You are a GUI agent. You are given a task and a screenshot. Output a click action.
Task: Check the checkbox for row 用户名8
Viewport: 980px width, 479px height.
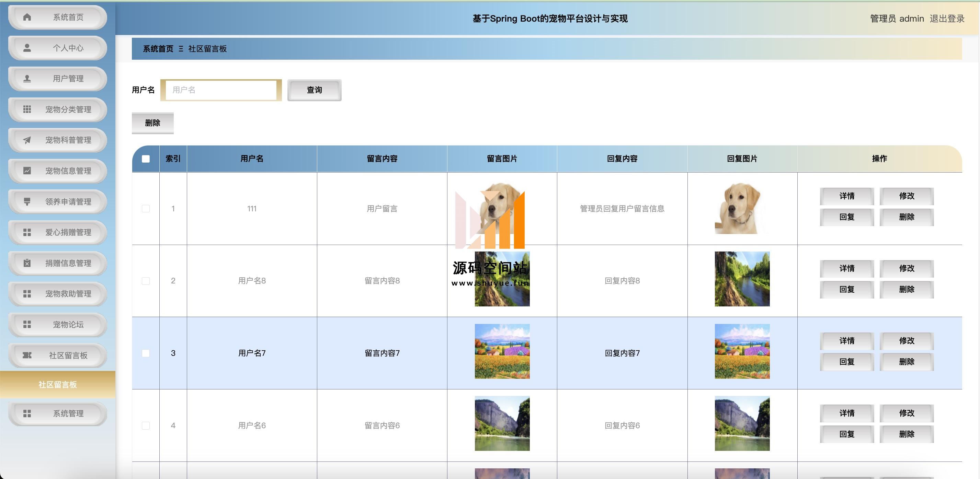click(146, 281)
